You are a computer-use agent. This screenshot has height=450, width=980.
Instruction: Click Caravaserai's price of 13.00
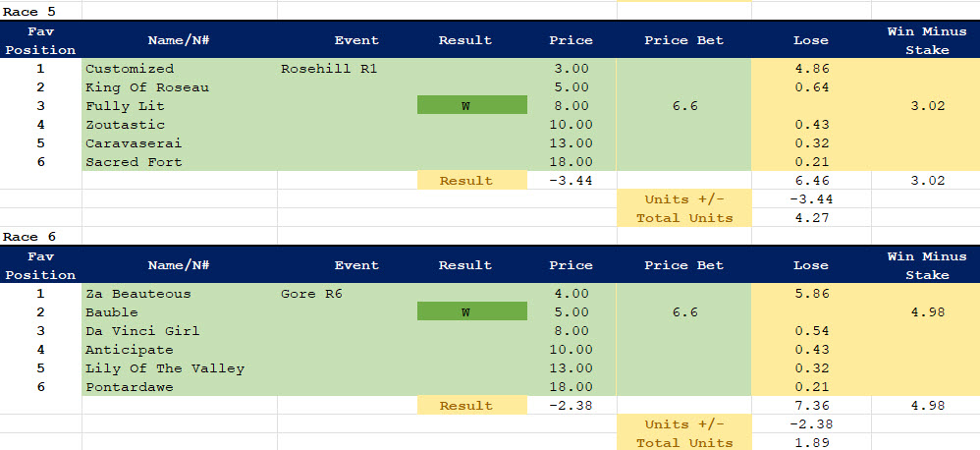571,143
